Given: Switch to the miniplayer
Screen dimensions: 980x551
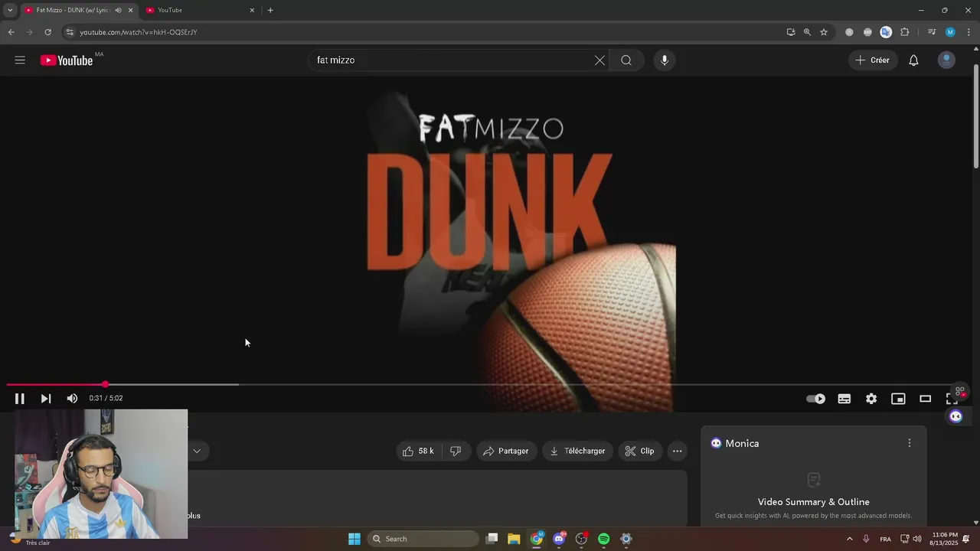Looking at the screenshot, I should pyautogui.click(x=898, y=399).
